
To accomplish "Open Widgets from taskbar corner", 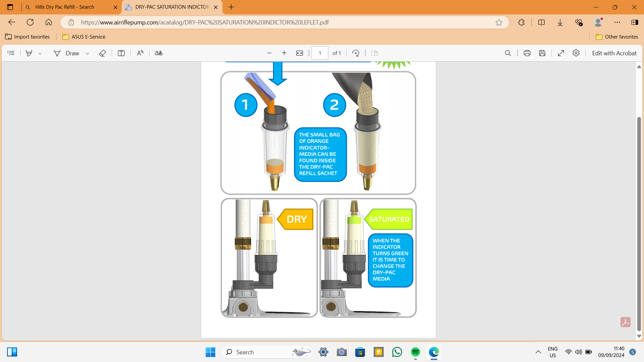I will (x=12, y=352).
